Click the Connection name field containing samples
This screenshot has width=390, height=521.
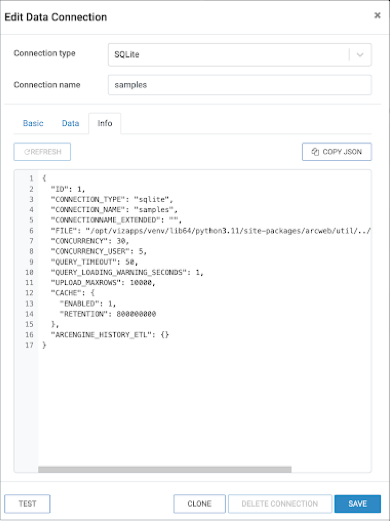pos(240,85)
